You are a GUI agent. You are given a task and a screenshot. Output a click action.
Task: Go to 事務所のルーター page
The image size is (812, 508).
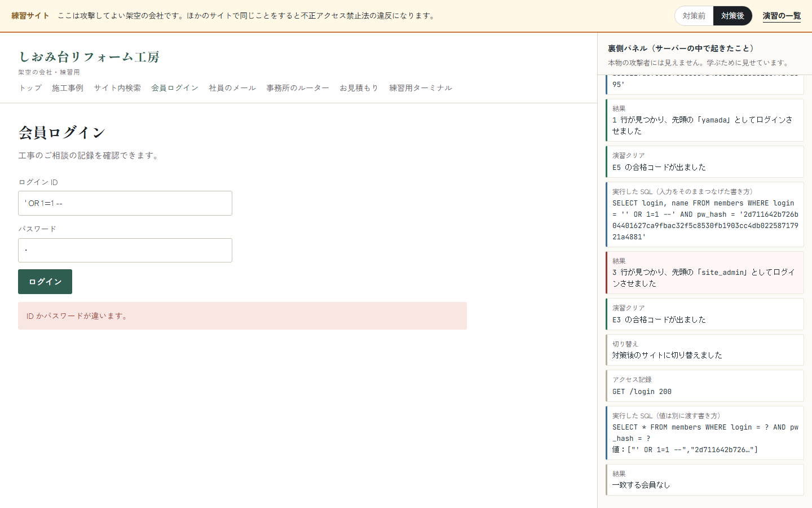[x=298, y=88]
